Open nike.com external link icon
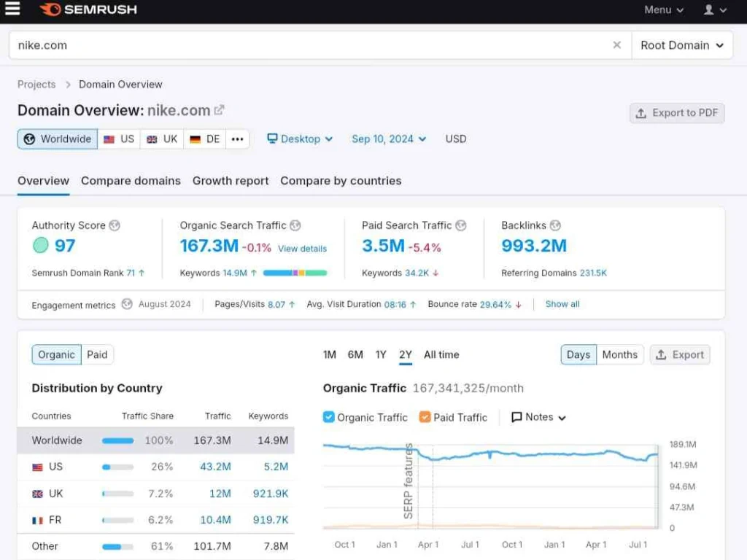The width and height of the screenshot is (747, 560). pos(219,110)
